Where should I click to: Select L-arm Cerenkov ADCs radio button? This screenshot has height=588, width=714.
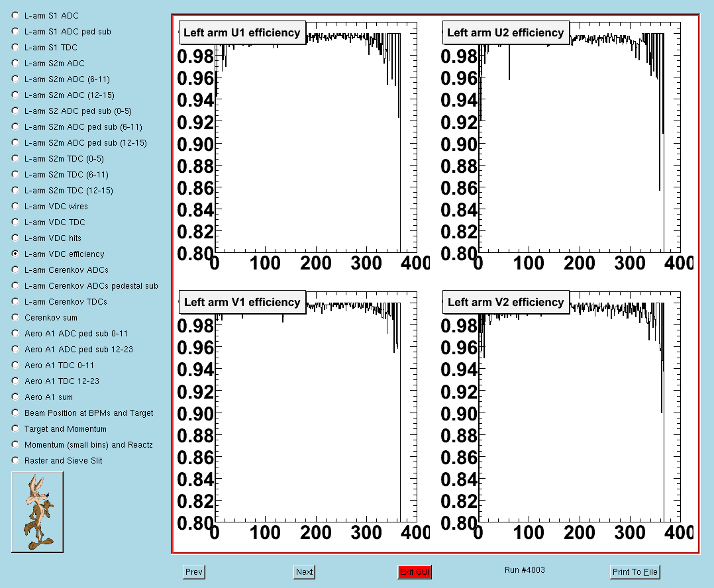(x=15, y=270)
